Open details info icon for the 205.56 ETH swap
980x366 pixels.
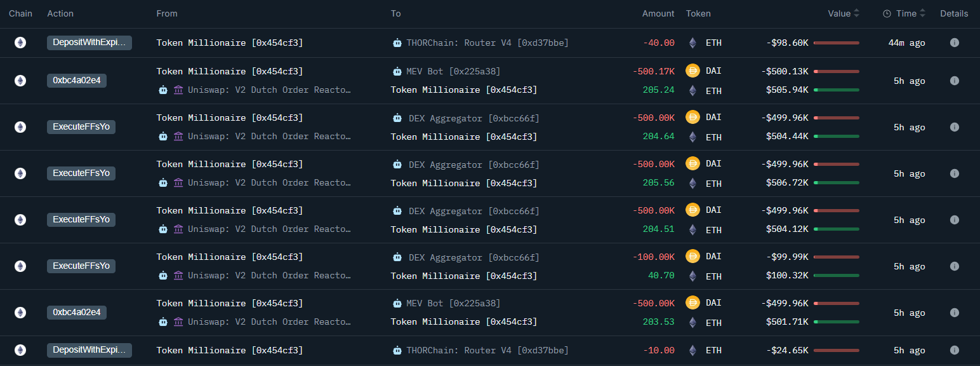tap(954, 173)
